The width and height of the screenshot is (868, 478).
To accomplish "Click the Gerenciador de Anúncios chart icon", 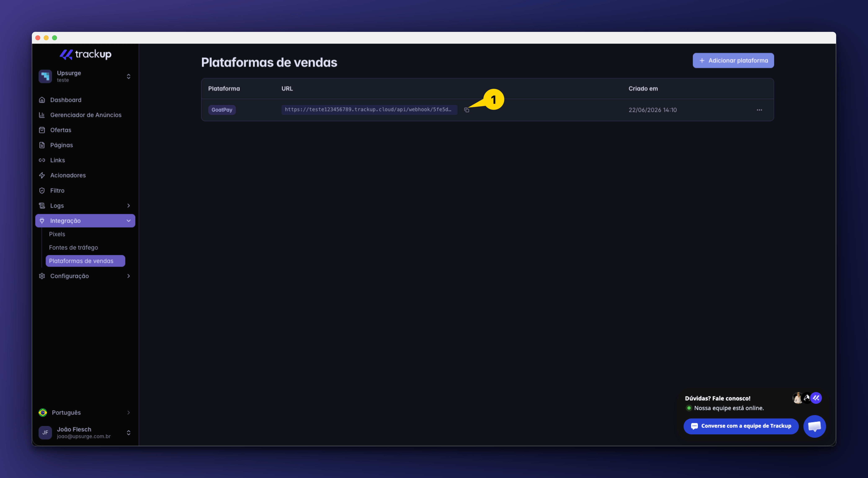I will (x=42, y=115).
